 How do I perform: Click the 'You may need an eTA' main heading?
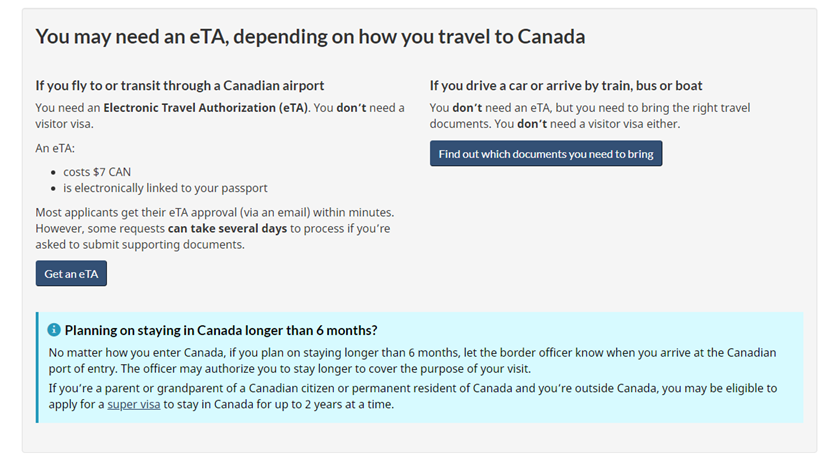(310, 36)
